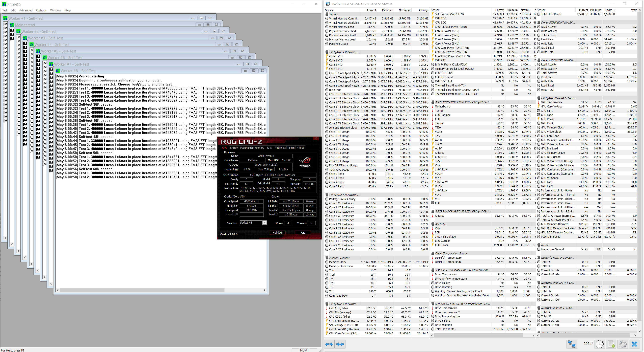Viewport: 644px width, 352px height.
Task: Click Core Speed value 4266.4 MHz
Action: (x=251, y=201)
